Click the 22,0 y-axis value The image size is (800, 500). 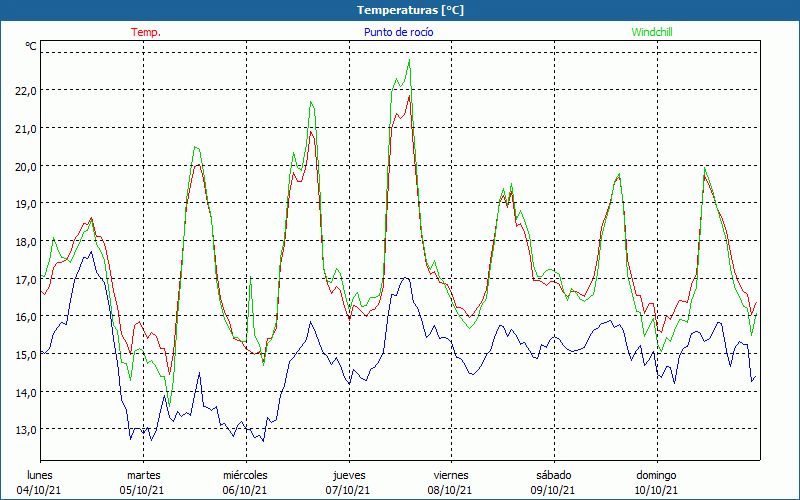click(26, 91)
